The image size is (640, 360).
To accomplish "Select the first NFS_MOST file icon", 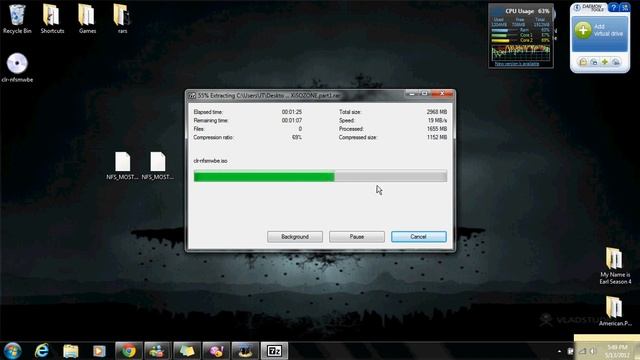I will click(x=122, y=165).
